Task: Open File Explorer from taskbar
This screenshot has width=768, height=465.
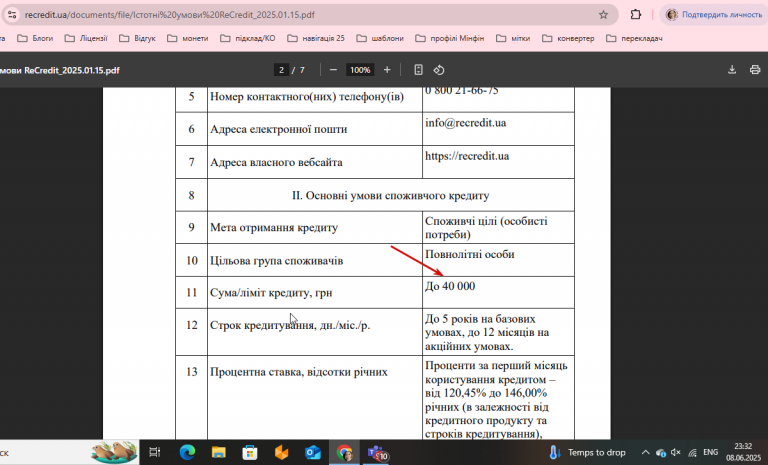Action: (218, 452)
